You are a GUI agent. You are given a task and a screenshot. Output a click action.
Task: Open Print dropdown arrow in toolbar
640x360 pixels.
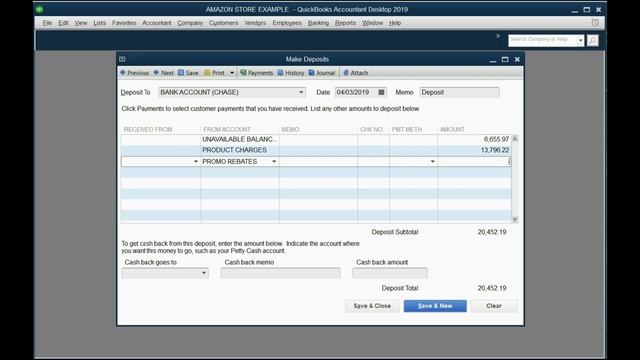tap(232, 73)
